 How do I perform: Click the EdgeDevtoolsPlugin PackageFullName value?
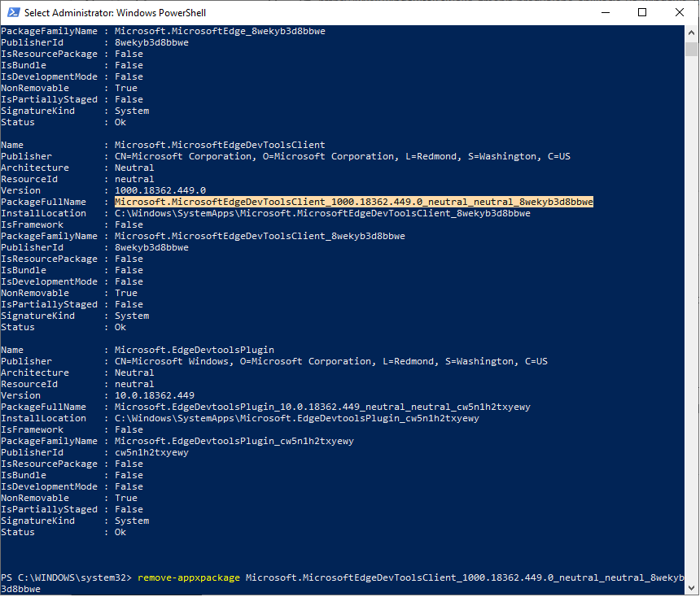322,407
